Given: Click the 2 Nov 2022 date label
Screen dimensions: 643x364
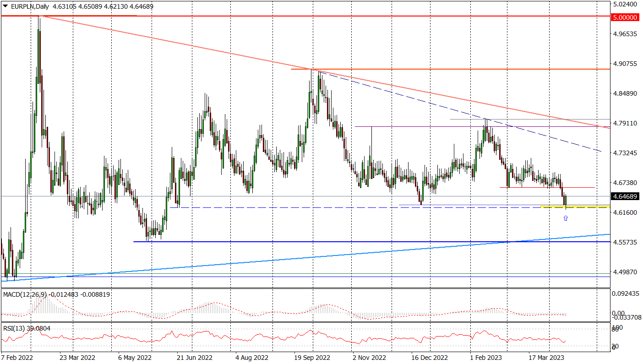Looking at the screenshot, I should click(369, 357).
